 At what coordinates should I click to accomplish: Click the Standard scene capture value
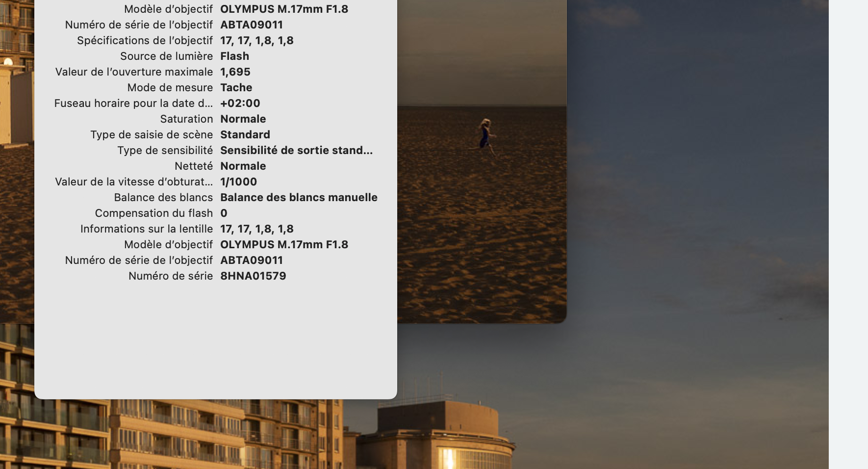point(245,134)
